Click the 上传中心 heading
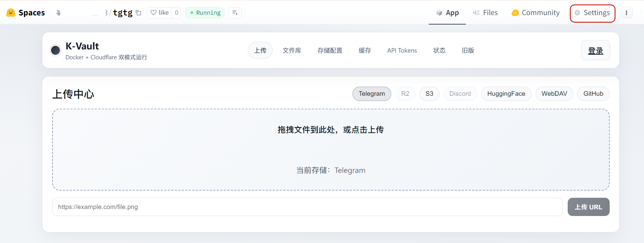 [73, 94]
